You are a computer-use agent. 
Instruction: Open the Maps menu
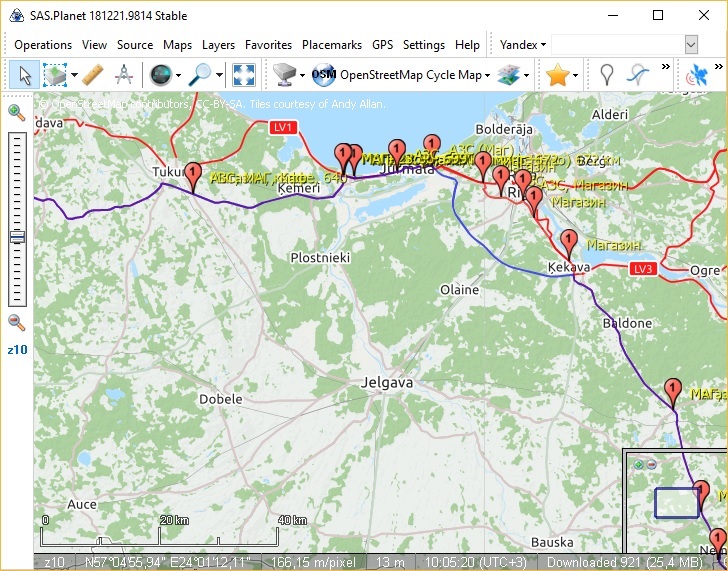point(177,45)
